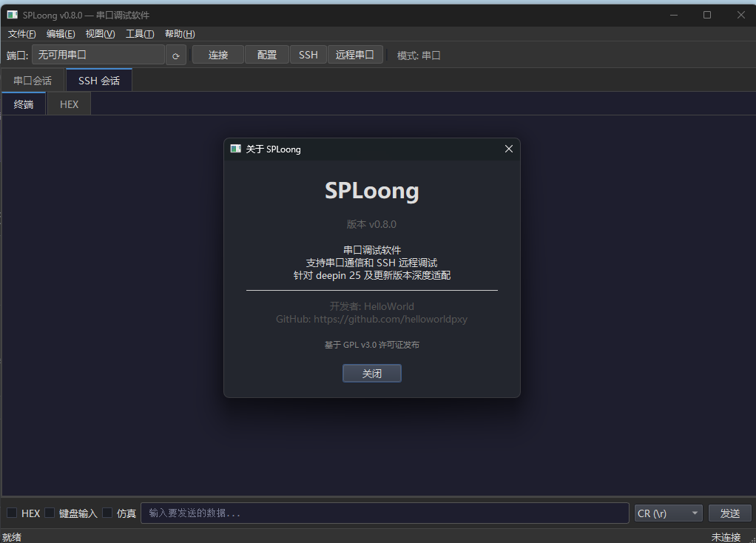Switch to the 终端 tab
Image resolution: width=756 pixels, height=543 pixels.
[24, 104]
